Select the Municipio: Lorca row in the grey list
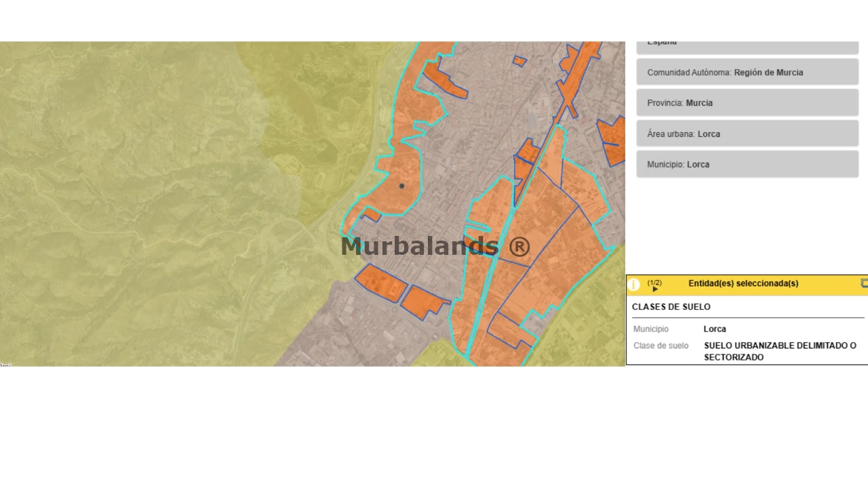 click(x=747, y=164)
